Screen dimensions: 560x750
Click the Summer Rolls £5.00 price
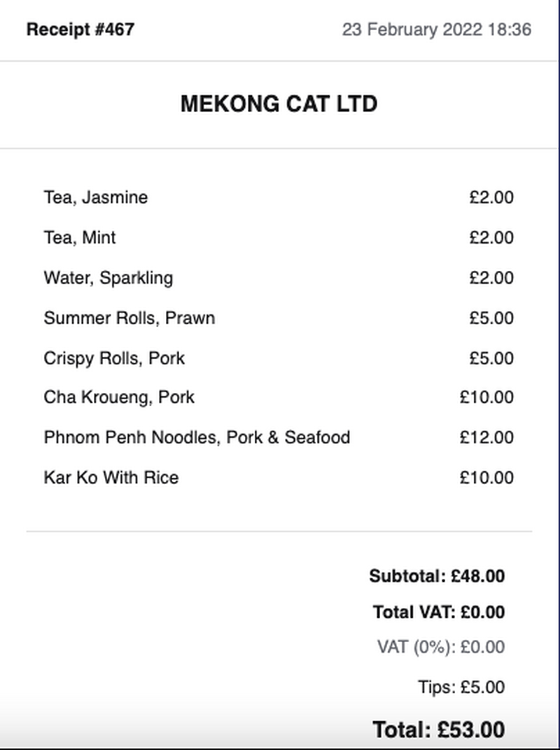coord(491,318)
